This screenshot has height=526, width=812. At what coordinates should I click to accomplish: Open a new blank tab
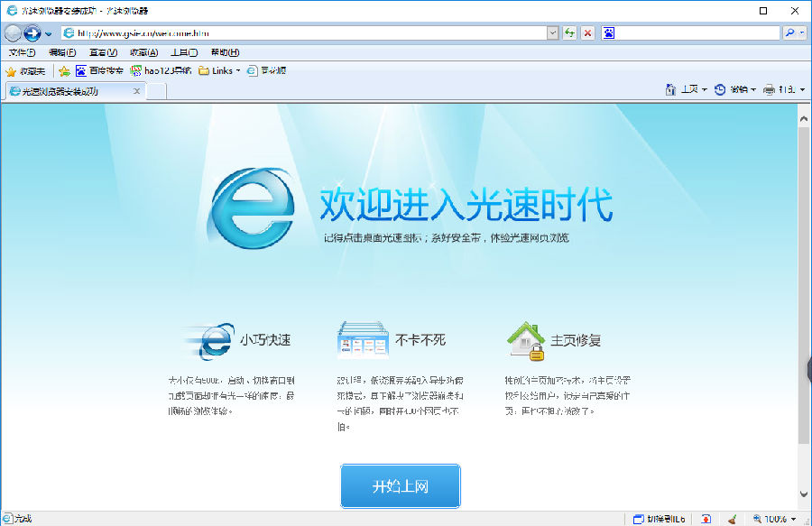tap(156, 92)
